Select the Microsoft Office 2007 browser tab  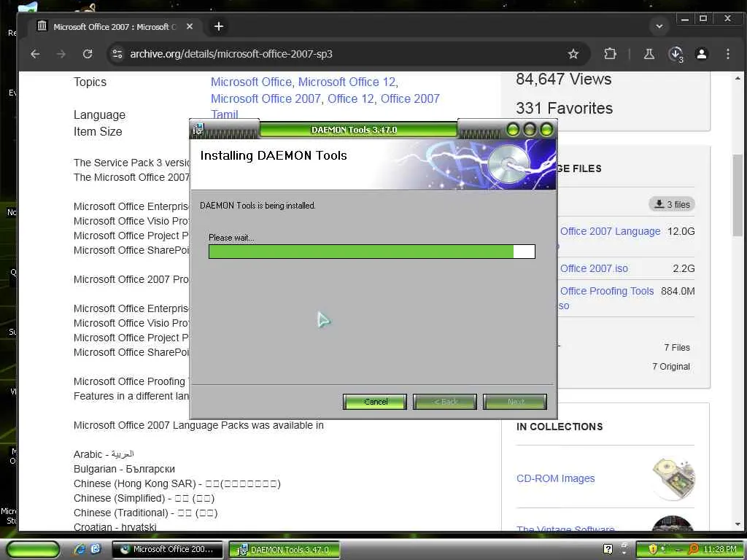116,27
